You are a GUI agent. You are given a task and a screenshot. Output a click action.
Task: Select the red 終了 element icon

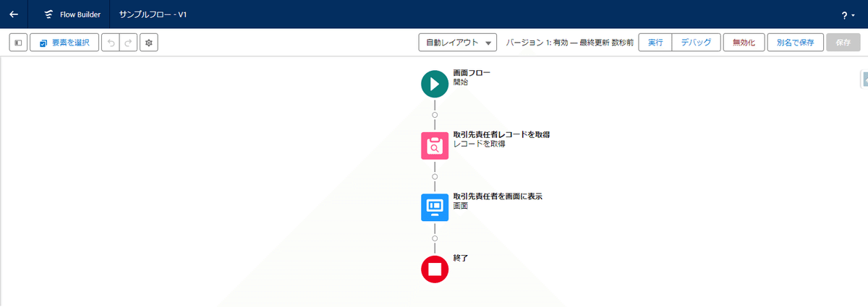click(435, 269)
